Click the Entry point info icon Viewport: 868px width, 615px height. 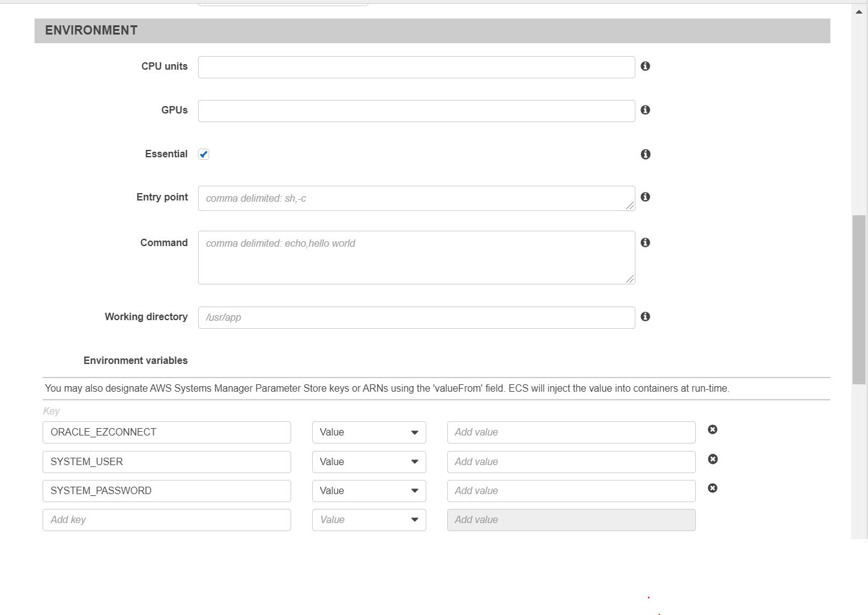(x=645, y=197)
